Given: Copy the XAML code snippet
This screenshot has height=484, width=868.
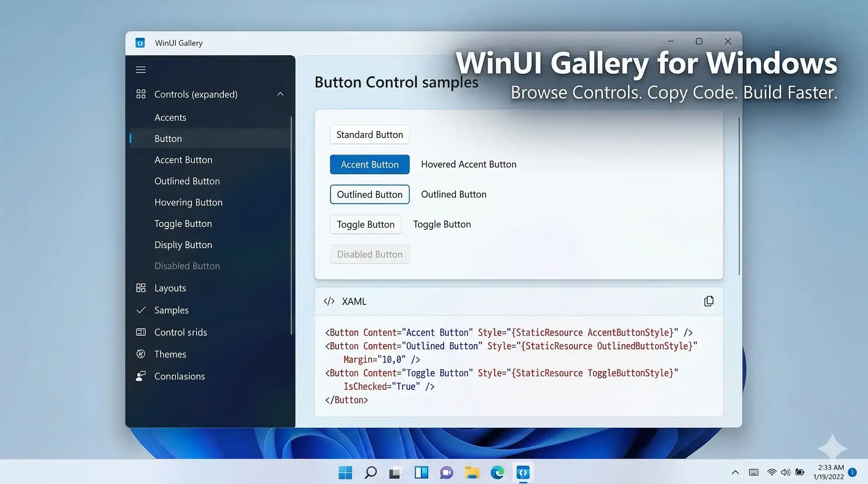Looking at the screenshot, I should pyautogui.click(x=708, y=301).
